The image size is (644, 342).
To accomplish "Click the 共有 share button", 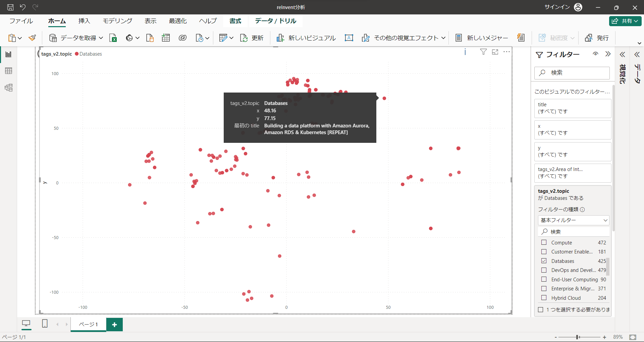I will click(625, 21).
